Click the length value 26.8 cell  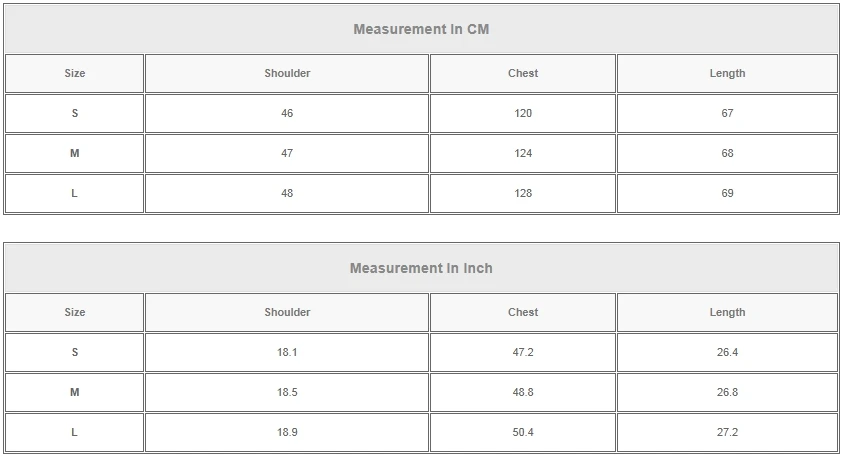pos(727,392)
